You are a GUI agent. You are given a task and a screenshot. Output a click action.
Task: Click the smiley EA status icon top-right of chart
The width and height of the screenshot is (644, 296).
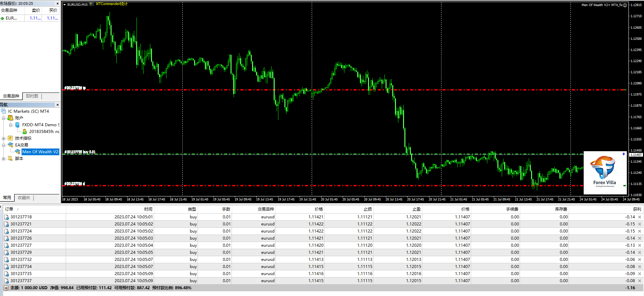point(625,5)
